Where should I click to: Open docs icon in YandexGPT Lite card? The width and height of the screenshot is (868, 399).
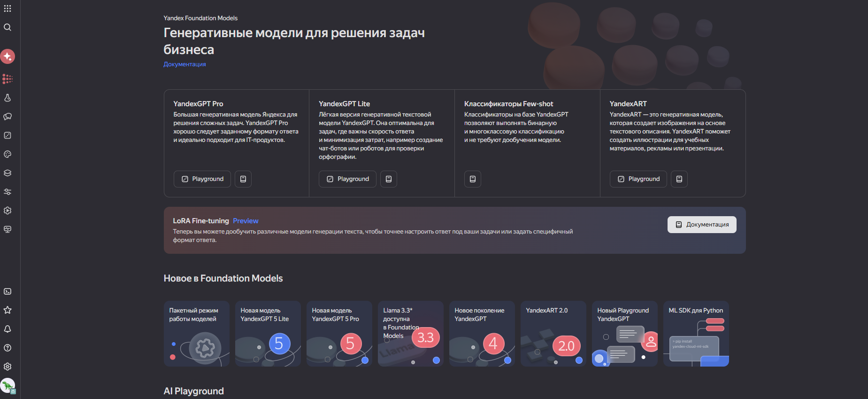[x=389, y=179]
